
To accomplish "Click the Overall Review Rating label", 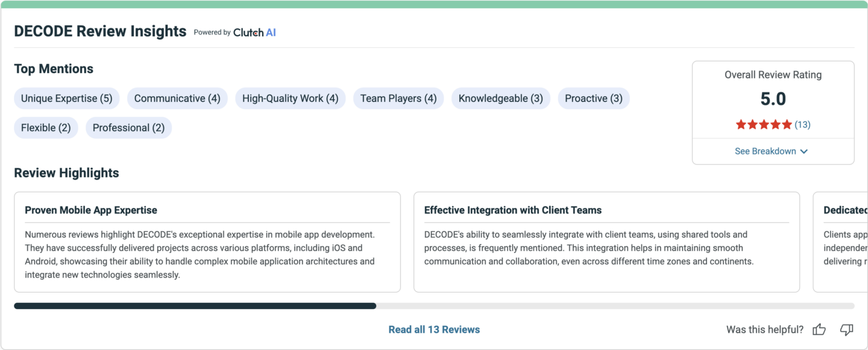I will (x=773, y=75).
